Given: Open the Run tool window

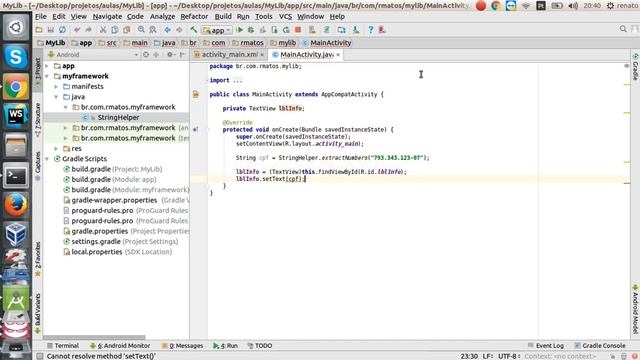Looking at the screenshot, I should [225, 346].
